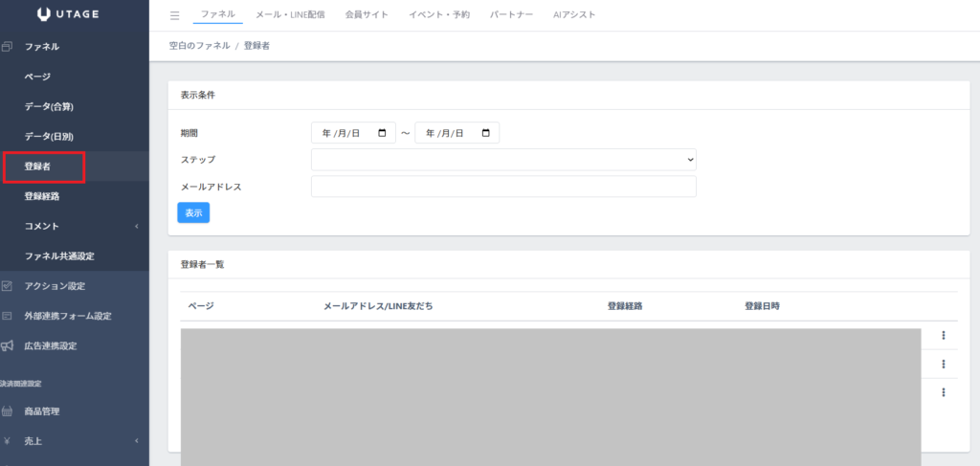
Task: Switch to メール・LINE配信 tab
Action: pos(291,15)
